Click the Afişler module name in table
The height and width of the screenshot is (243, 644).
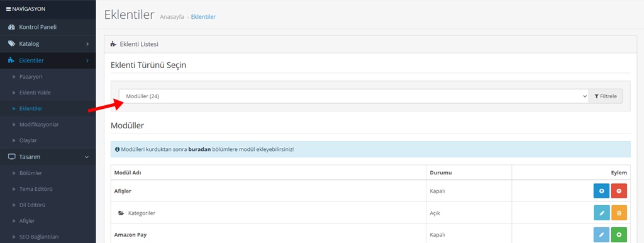[123, 191]
